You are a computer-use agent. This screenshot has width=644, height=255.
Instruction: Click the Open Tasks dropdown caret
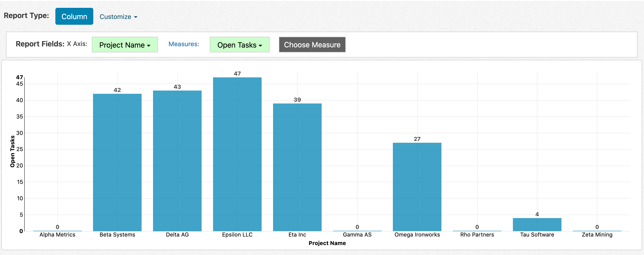tap(261, 46)
